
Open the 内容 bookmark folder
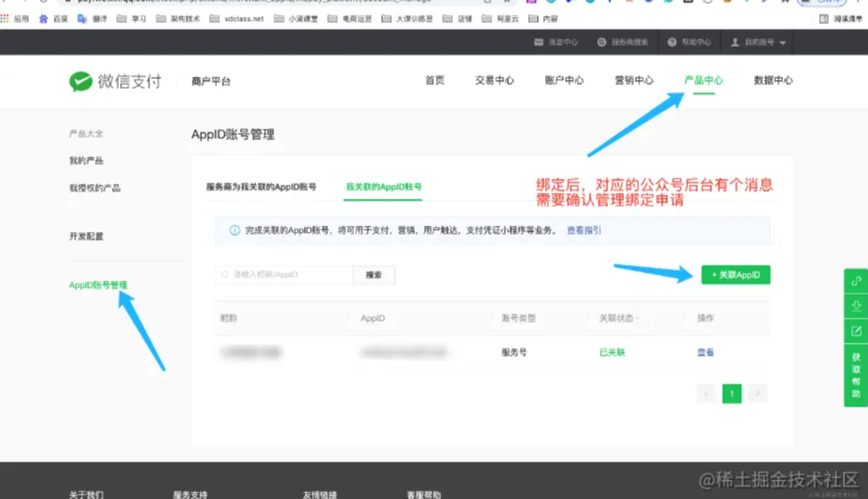click(543, 19)
